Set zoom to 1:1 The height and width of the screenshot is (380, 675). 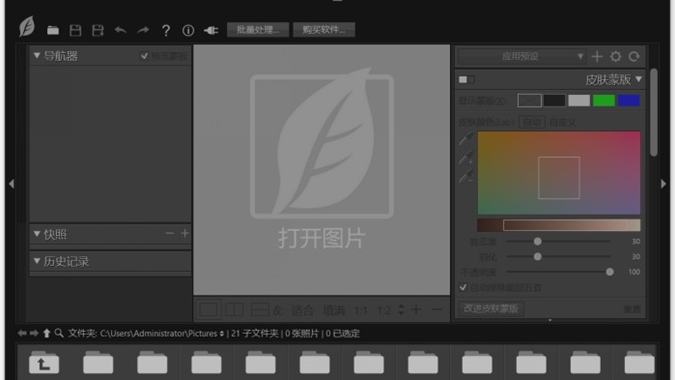[360, 310]
